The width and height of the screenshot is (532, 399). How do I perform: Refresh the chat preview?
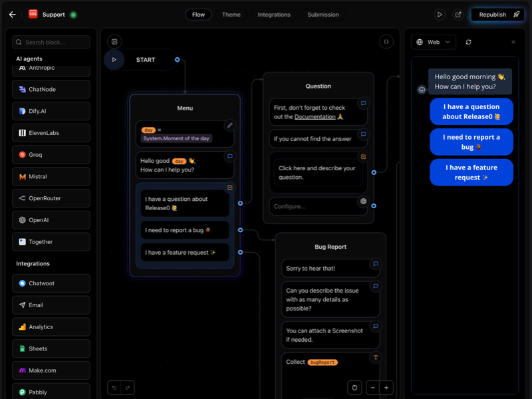[x=469, y=42]
